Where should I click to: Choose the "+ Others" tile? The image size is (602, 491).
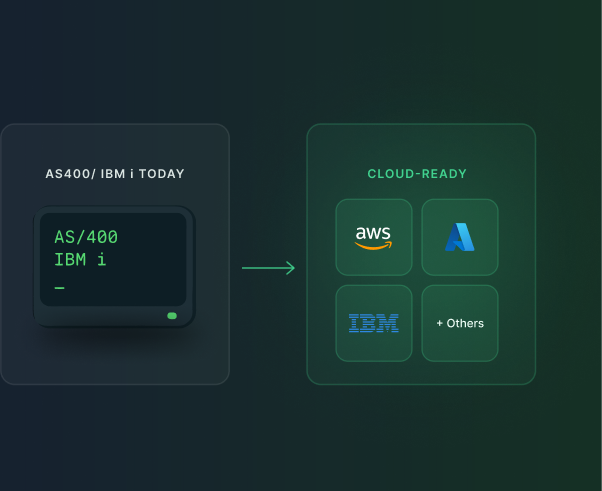pyautogui.click(x=460, y=323)
